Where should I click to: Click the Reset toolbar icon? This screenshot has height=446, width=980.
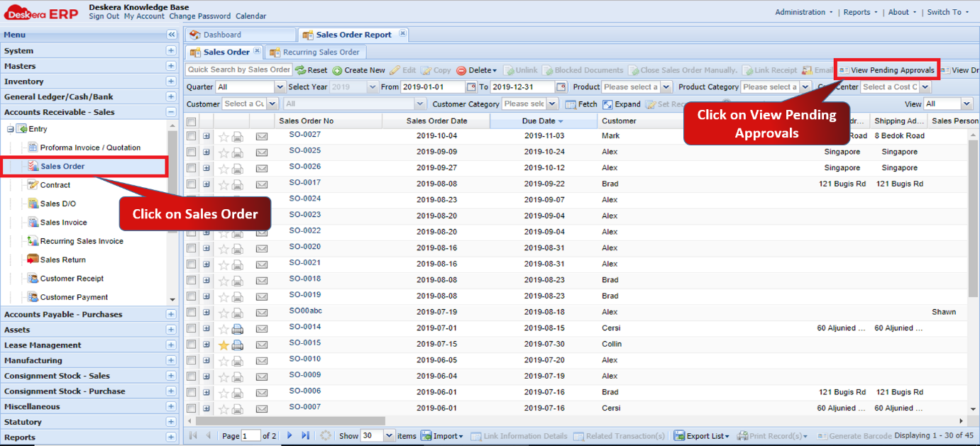pos(300,70)
